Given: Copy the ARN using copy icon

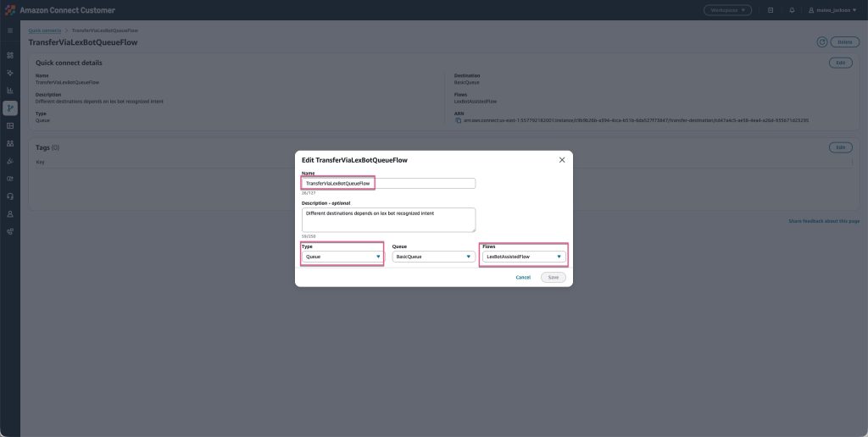Looking at the screenshot, I should tap(459, 120).
